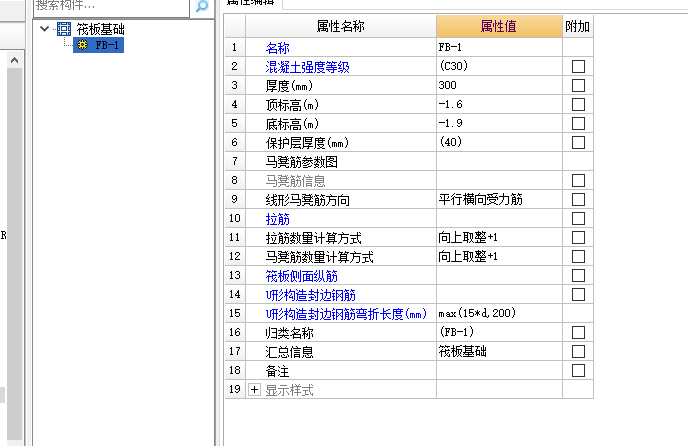Click the U形构造封边钢筋 property name
The height and width of the screenshot is (446, 688).
[311, 295]
